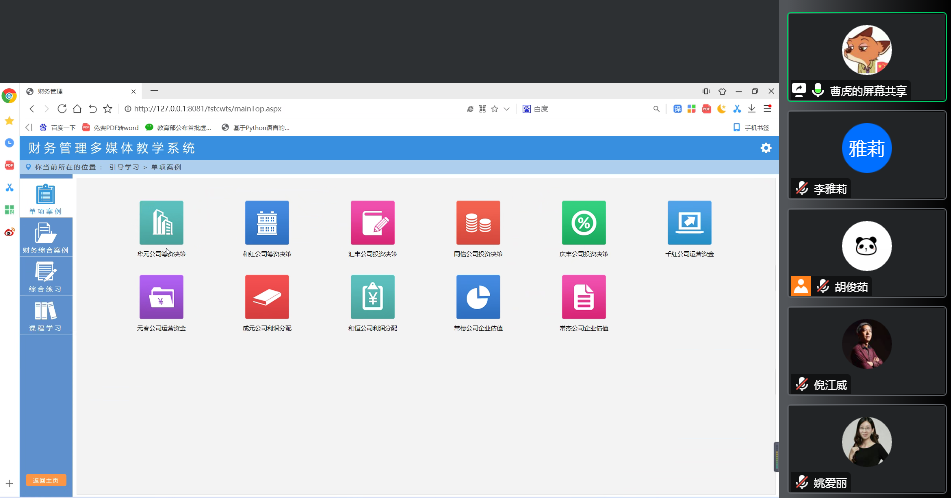Switch to 综合练习 sidebar section

pyautogui.click(x=46, y=276)
